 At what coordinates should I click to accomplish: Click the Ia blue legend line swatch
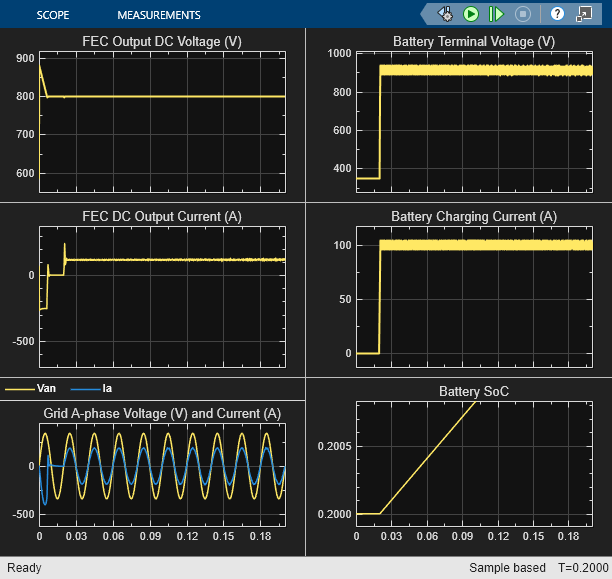[85, 389]
